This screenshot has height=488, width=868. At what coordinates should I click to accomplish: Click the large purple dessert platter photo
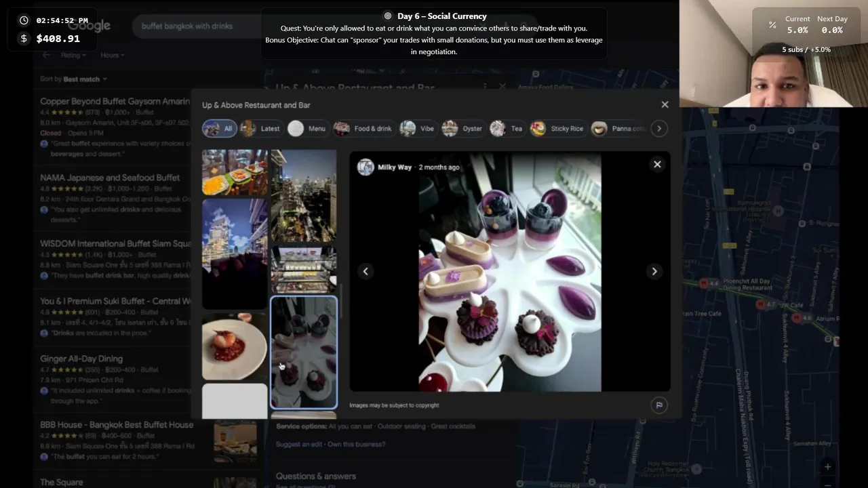510,272
